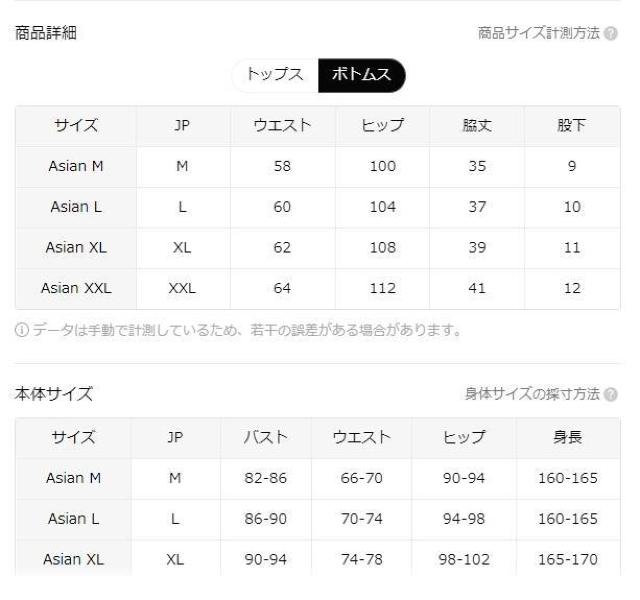Image resolution: width=640 pixels, height=600 pixels.
Task: Select the ボトムス tab
Action: [361, 75]
